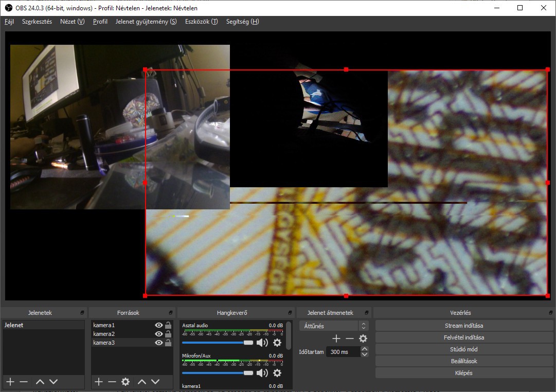The image size is (556, 392).
Task: Undock the Hangkeverő panel
Action: point(290,313)
